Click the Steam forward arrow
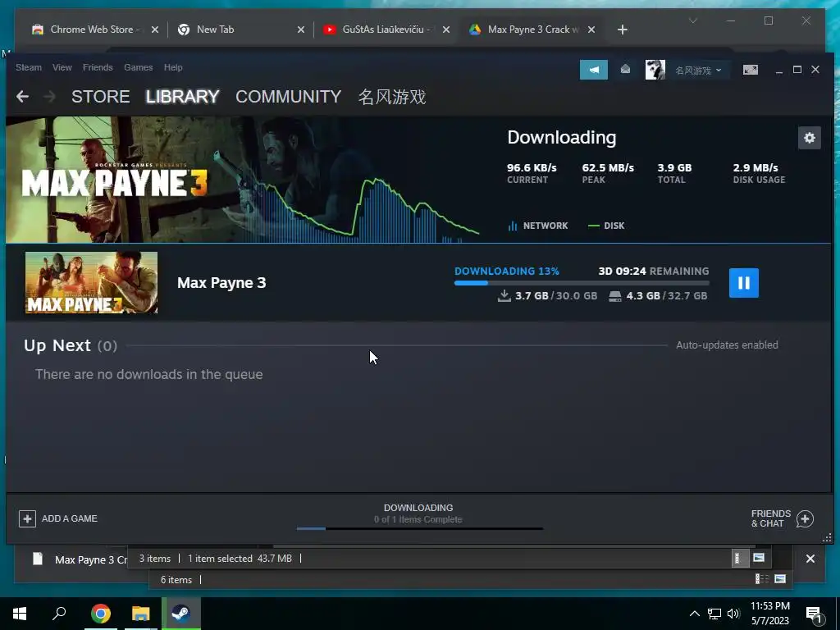This screenshot has height=630, width=840. point(49,97)
